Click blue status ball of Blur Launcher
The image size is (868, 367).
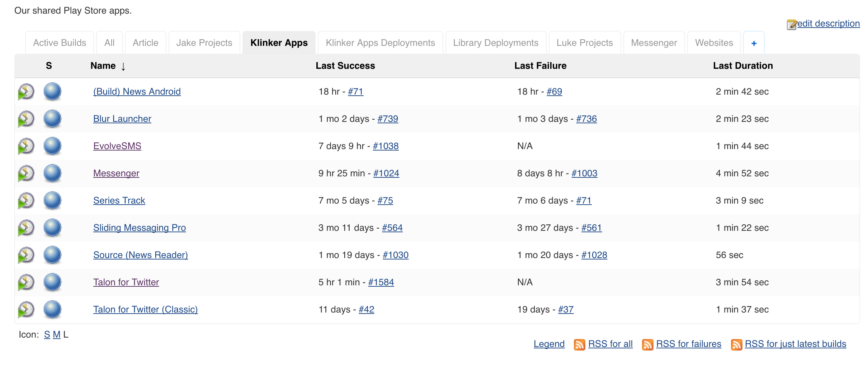tap(52, 119)
